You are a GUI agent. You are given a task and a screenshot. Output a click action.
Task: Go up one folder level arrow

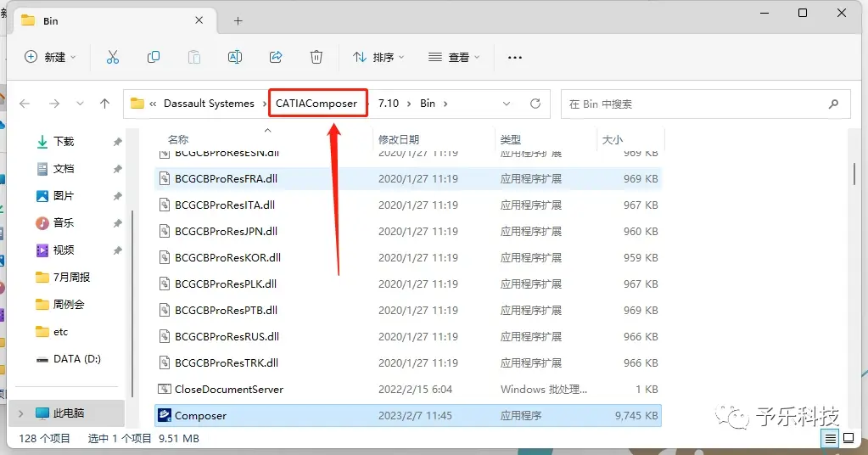104,104
